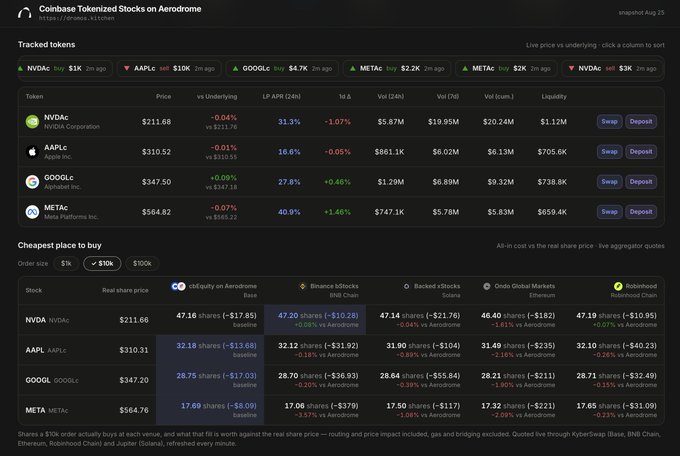Image resolution: width=680 pixels, height=456 pixels.
Task: Sort by Liquidity column header
Action: tap(554, 97)
